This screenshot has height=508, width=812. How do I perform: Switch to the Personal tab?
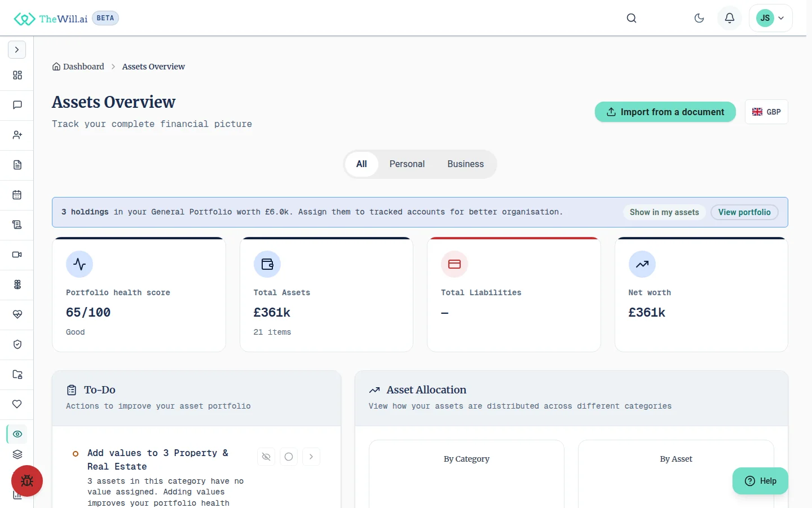pos(407,164)
